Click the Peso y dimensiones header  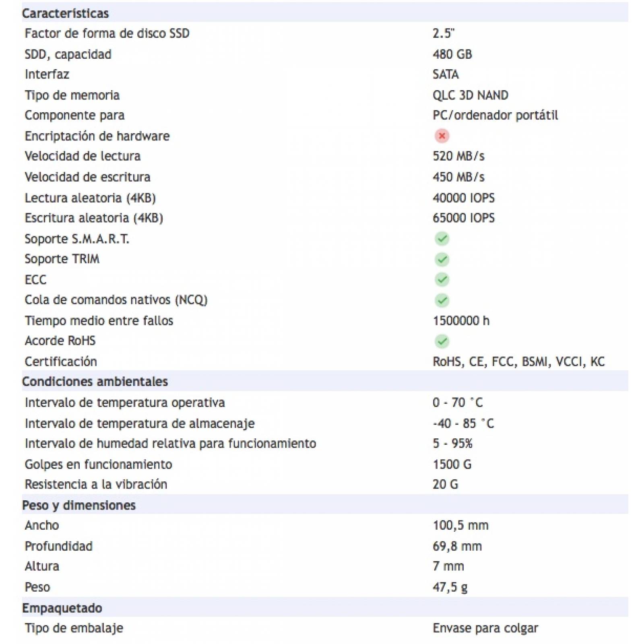point(78,505)
